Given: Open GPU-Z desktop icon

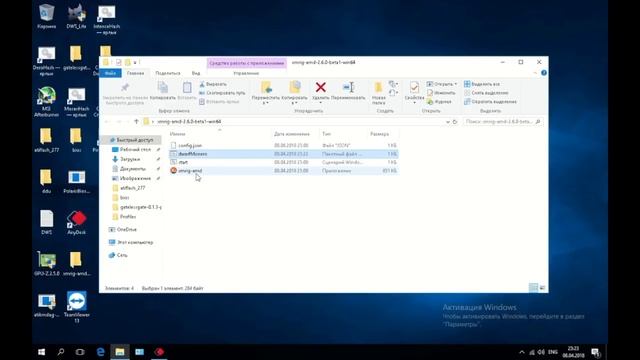Looking at the screenshot, I should click(47, 264).
